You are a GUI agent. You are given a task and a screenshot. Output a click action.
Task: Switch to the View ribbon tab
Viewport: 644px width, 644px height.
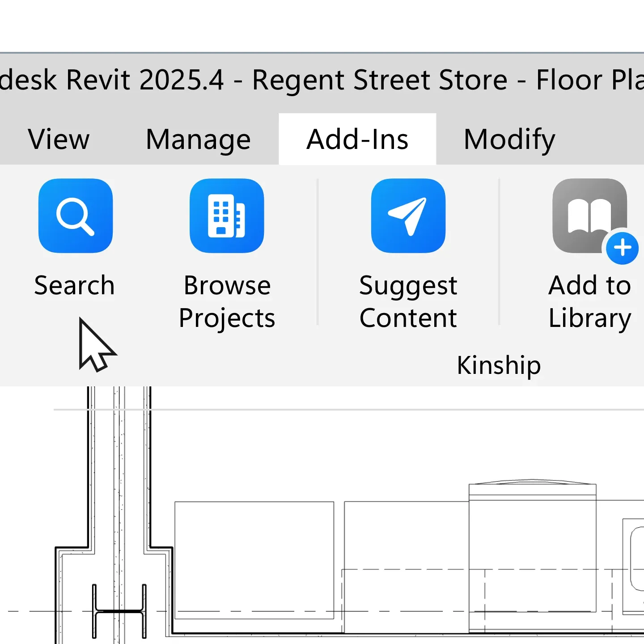point(59,139)
